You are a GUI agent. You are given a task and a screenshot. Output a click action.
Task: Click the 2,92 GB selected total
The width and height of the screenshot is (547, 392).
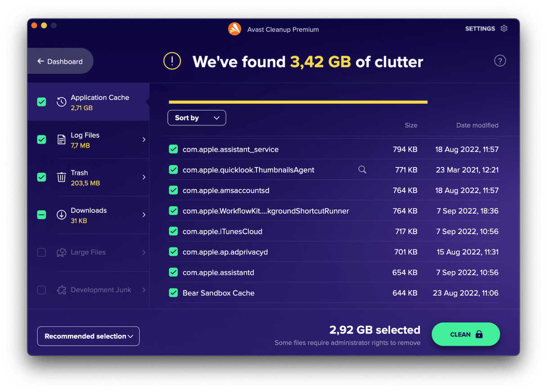pyautogui.click(x=375, y=330)
